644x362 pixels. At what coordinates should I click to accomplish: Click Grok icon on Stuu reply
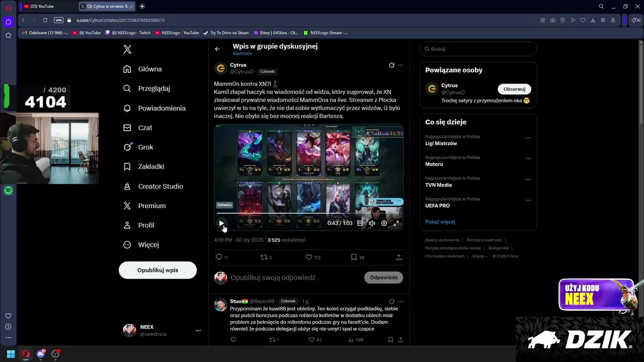[x=391, y=301]
